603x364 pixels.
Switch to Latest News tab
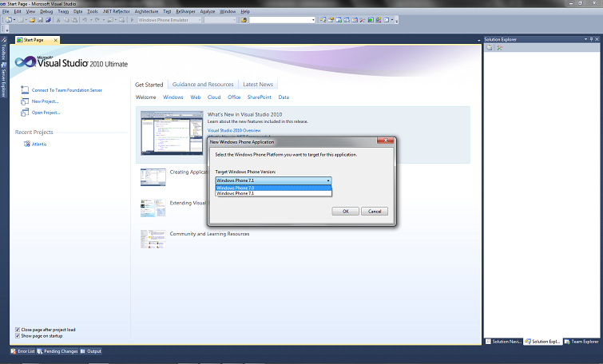(x=258, y=84)
